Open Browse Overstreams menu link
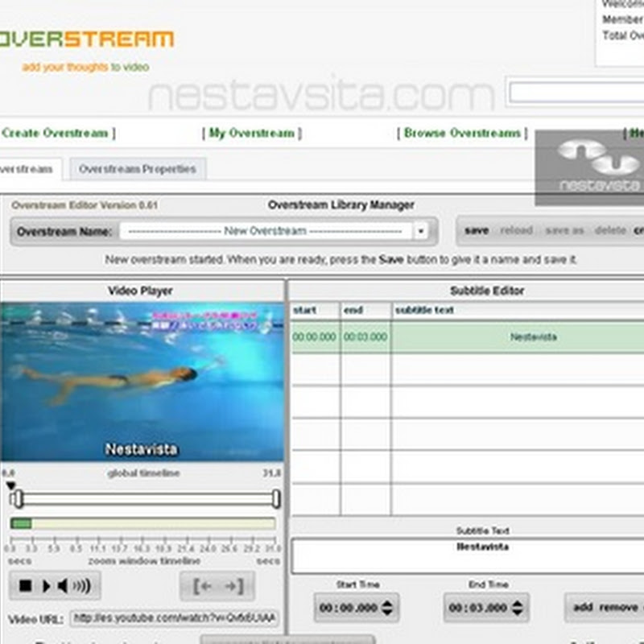644x644 pixels. (462, 133)
